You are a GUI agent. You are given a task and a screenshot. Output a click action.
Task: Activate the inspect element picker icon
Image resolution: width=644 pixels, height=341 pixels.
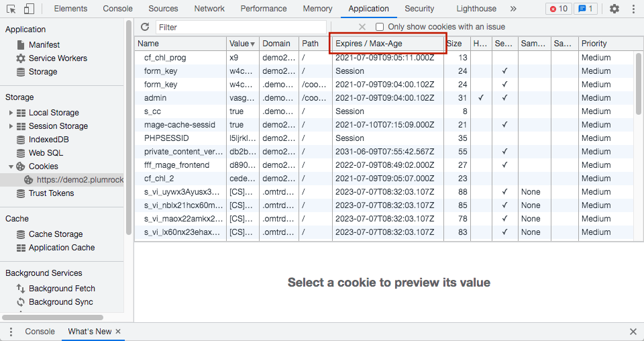pyautogui.click(x=11, y=9)
